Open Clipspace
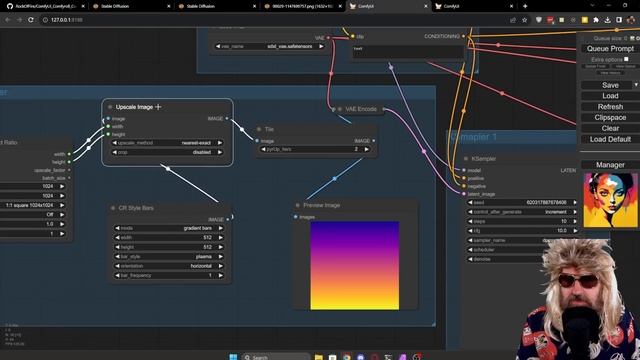The width and height of the screenshot is (640, 360). [x=610, y=118]
